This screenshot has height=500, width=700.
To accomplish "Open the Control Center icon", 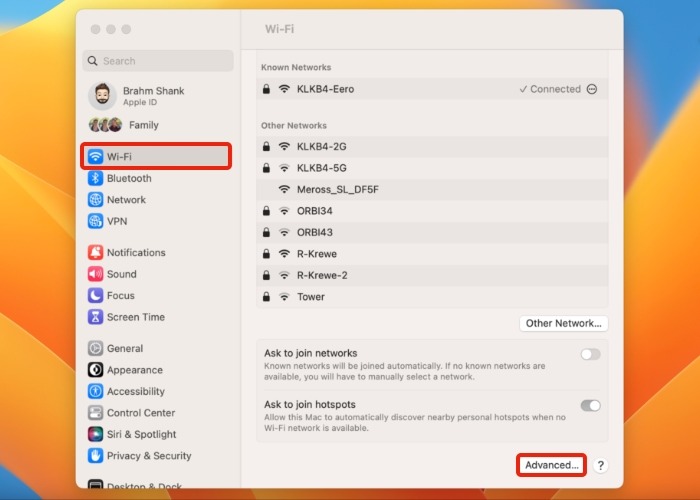I will point(95,412).
